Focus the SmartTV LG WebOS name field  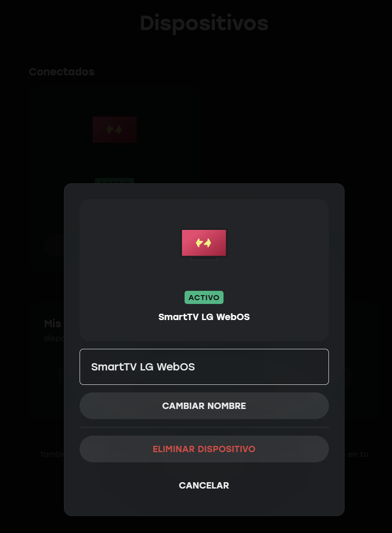pos(204,367)
